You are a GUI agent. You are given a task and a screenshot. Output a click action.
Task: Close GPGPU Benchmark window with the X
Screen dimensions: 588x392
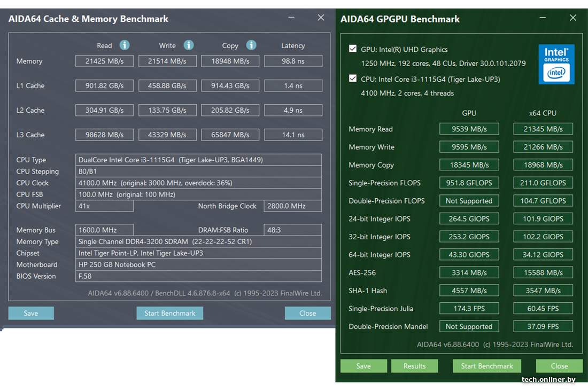[x=573, y=18]
